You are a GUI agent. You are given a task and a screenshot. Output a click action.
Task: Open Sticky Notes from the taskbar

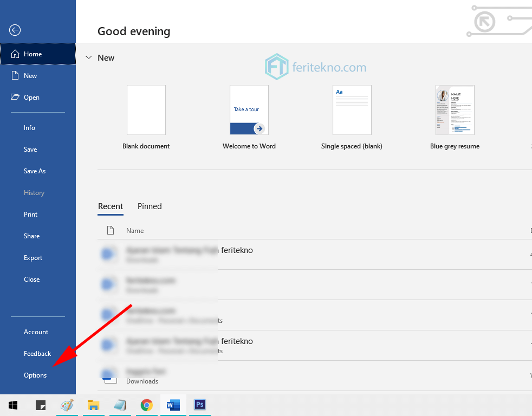tap(41, 405)
